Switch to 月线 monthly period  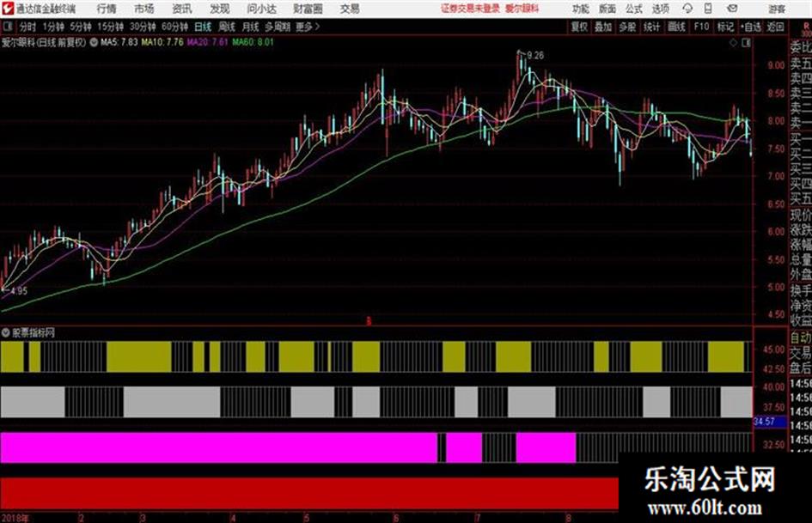click(x=251, y=27)
